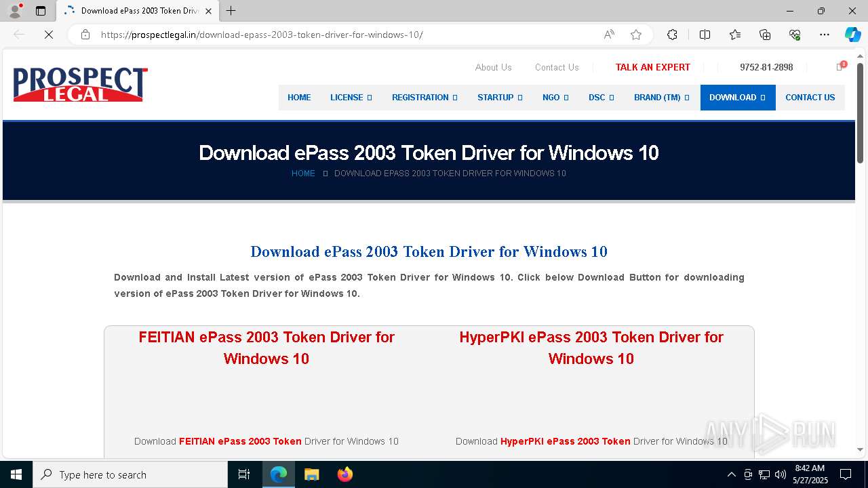The image size is (868, 488).
Task: Expand the DOWNLOAD menu
Action: (737, 98)
